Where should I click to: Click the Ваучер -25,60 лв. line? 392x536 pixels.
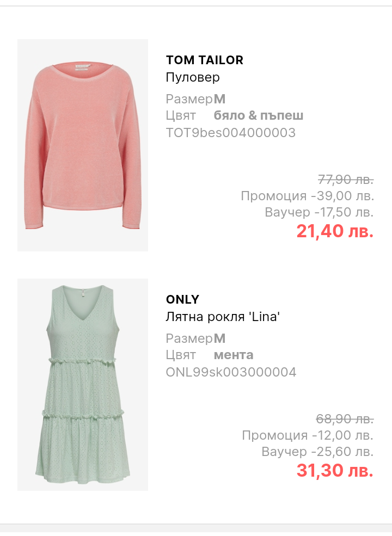point(317,452)
